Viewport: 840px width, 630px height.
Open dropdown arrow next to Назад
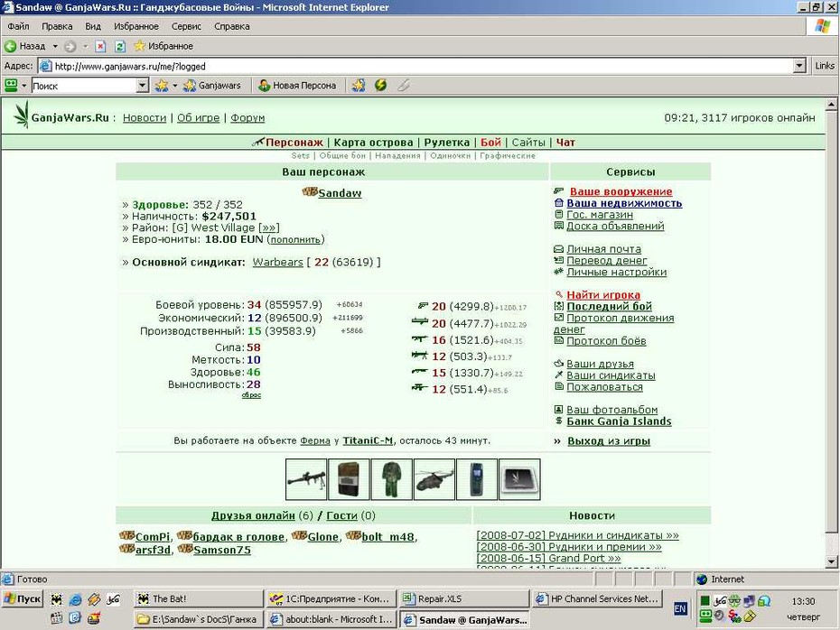(54, 46)
